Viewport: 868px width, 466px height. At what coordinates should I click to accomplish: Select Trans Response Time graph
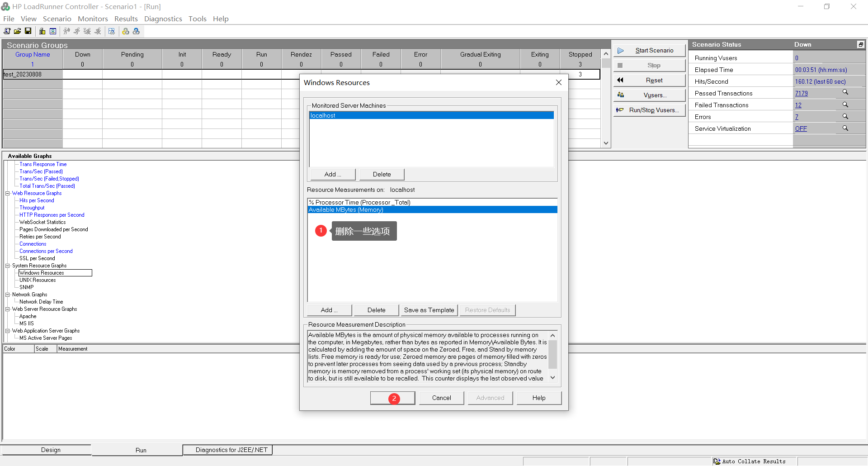tap(43, 164)
